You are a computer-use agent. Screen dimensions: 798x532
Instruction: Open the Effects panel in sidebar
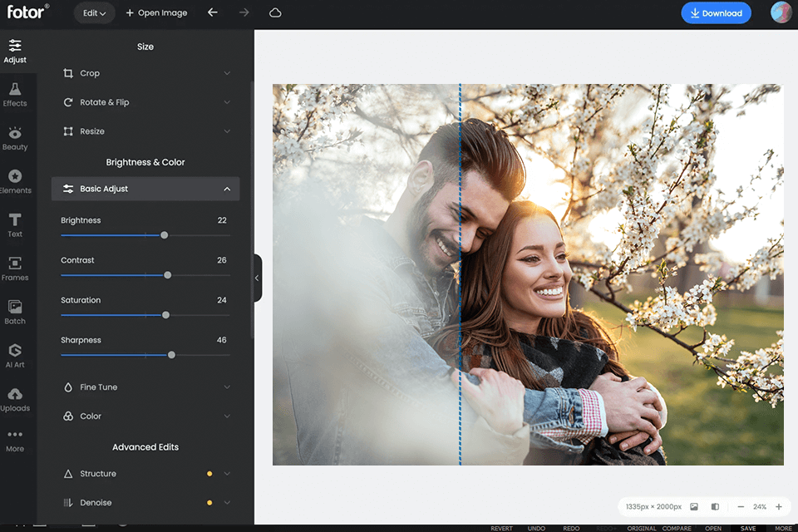[x=15, y=94]
